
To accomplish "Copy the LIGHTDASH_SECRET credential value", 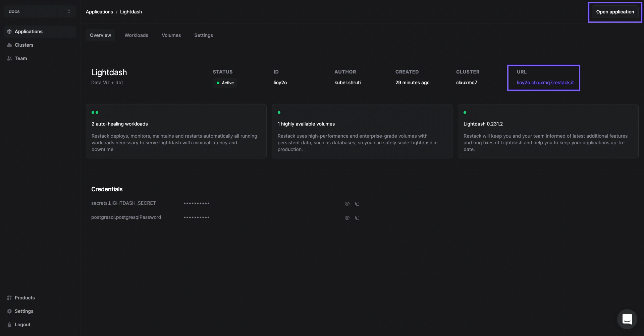I will pyautogui.click(x=357, y=204).
